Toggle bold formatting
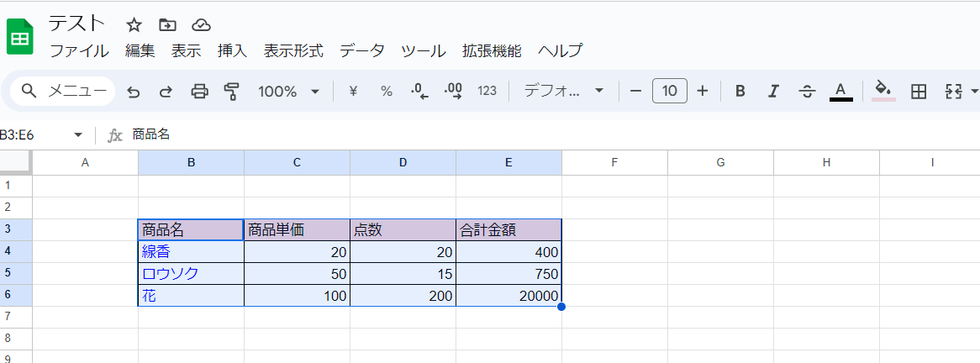 coord(740,92)
